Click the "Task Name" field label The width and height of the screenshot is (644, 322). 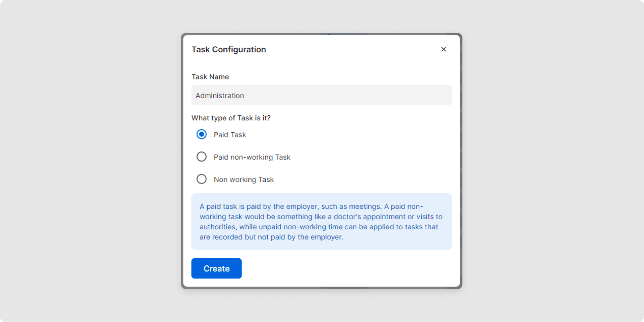(x=210, y=77)
